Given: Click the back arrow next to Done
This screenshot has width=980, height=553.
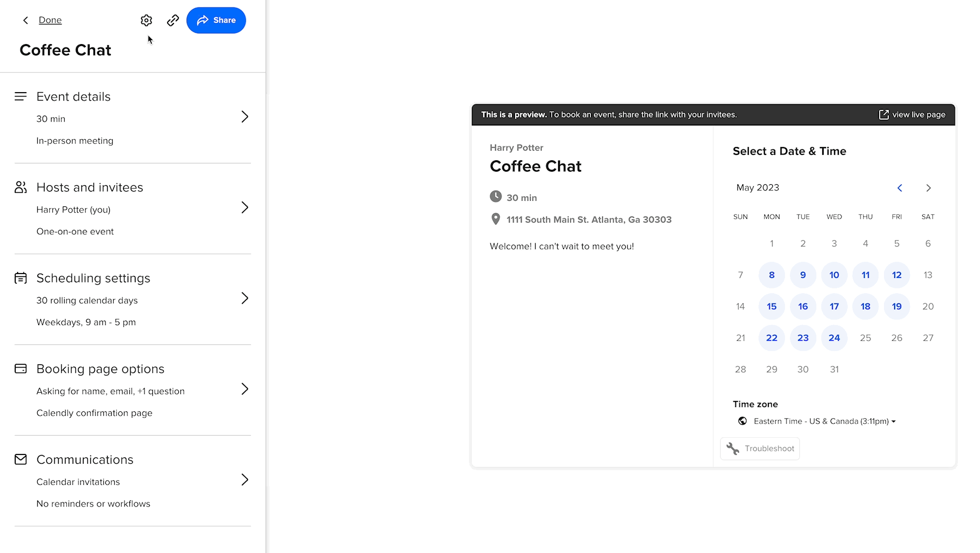Looking at the screenshot, I should 25,20.
